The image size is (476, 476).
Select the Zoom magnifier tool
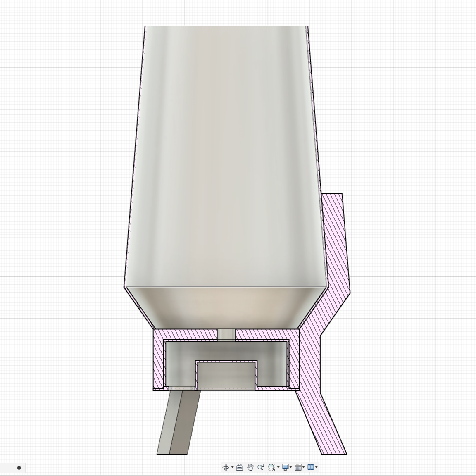point(261,467)
